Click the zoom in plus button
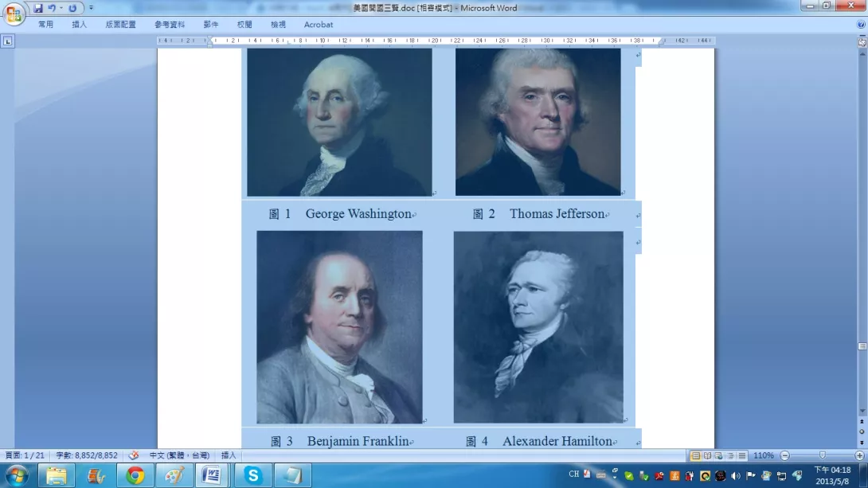Screen dimensions: 868x488 [x=859, y=455]
